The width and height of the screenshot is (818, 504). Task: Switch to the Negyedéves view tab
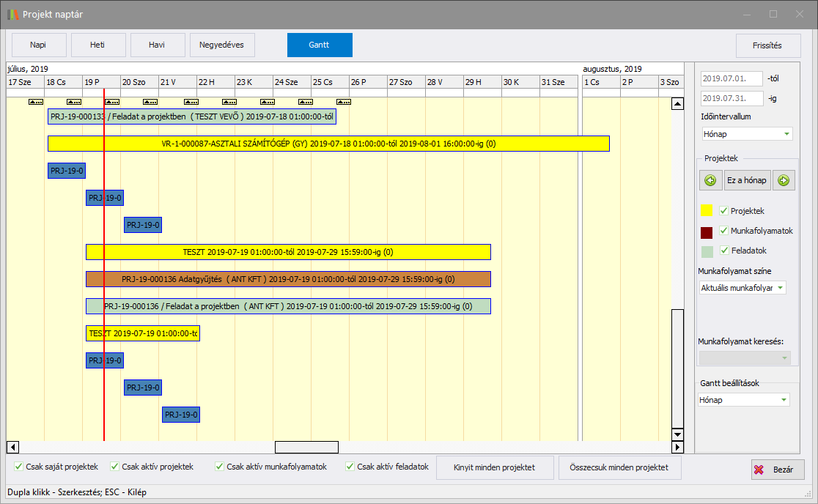tap(226, 45)
